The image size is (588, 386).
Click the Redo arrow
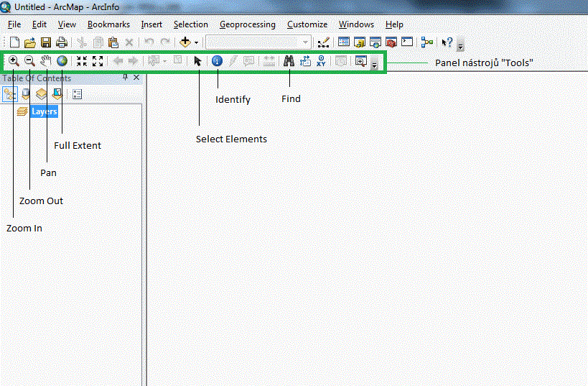(x=165, y=42)
